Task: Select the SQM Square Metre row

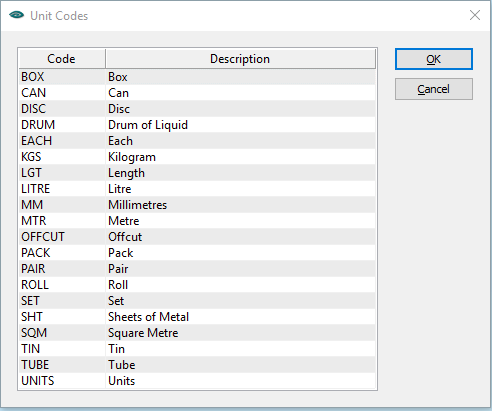Action: tap(197, 333)
